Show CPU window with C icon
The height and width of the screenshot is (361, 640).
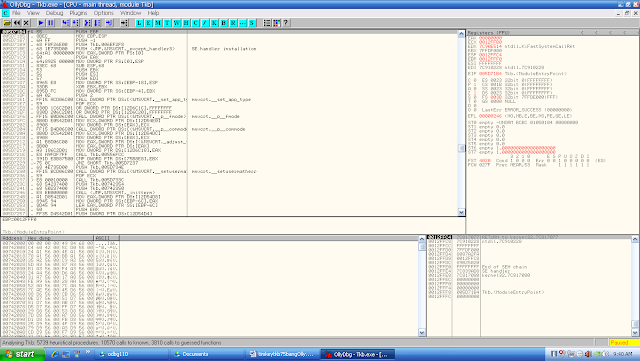[196, 23]
